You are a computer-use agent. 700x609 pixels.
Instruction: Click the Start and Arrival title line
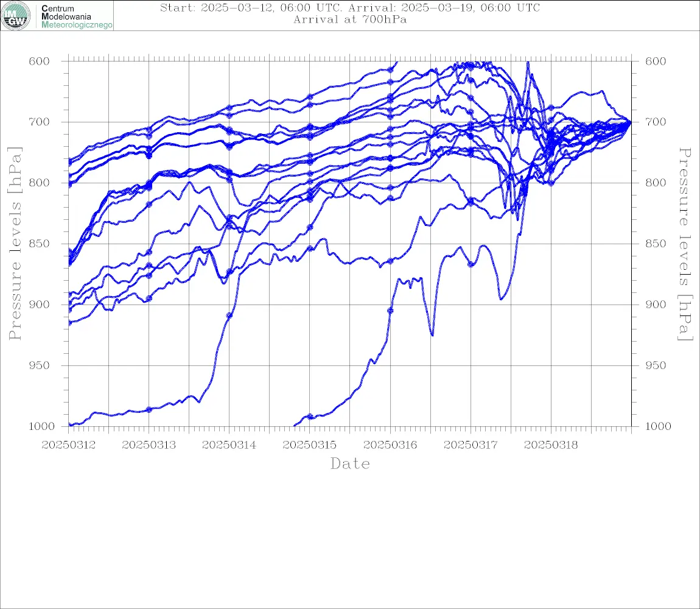pyautogui.click(x=350, y=7)
